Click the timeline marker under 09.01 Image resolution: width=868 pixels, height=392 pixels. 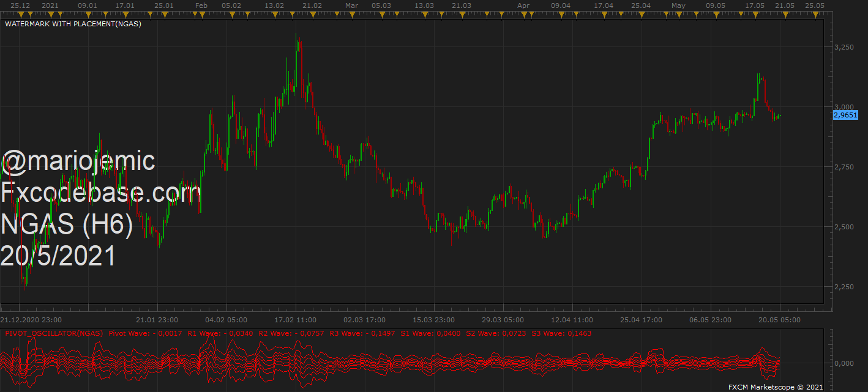point(88,13)
